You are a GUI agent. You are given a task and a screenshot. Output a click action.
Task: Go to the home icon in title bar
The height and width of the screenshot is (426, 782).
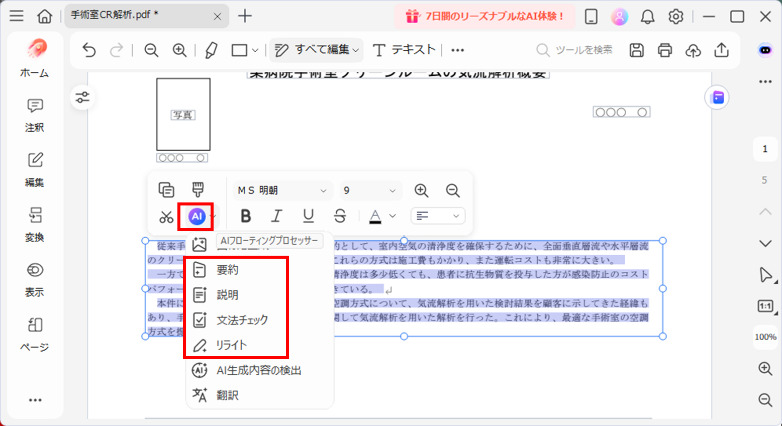tap(44, 16)
